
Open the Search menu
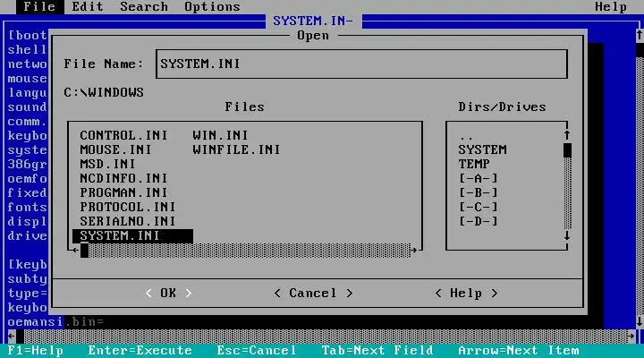(144, 6)
